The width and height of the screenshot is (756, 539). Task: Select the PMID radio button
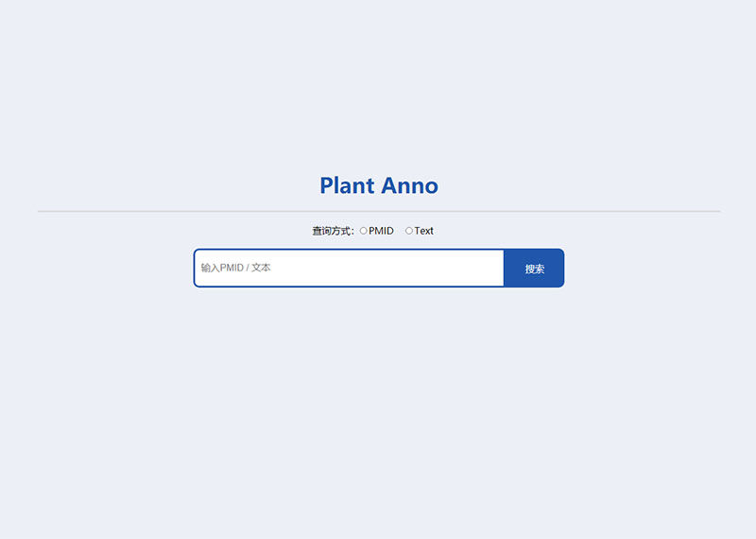click(x=363, y=231)
